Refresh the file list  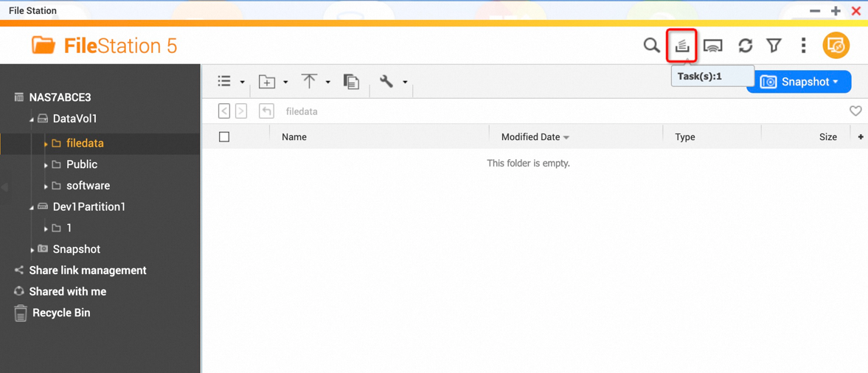(x=746, y=46)
